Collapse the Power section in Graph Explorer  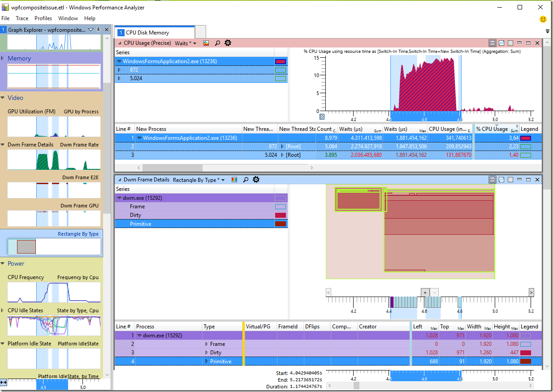click(x=3, y=263)
